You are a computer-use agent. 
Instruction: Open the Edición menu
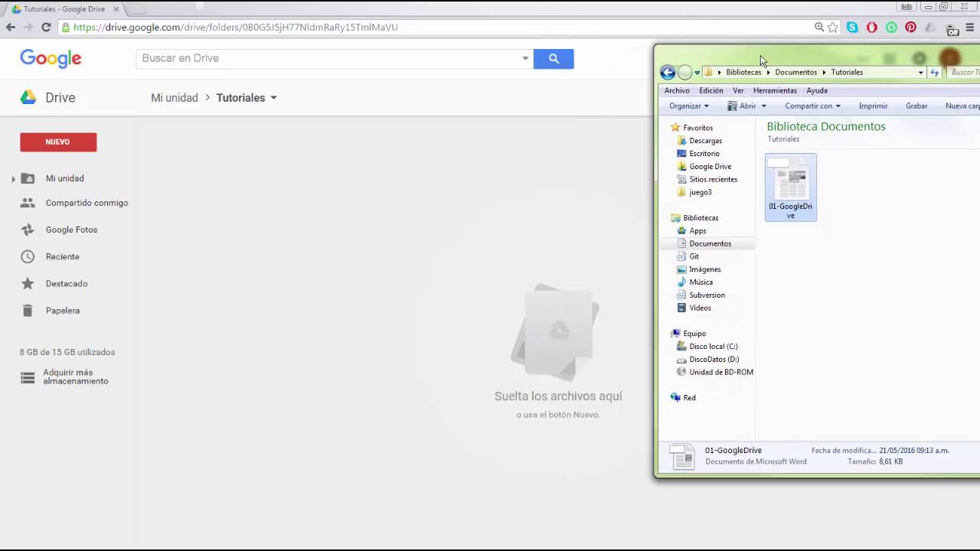(711, 90)
